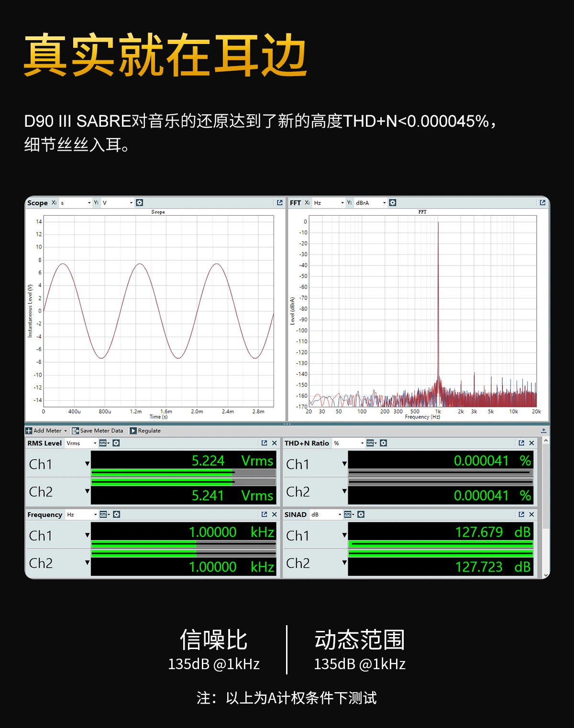Close the THD+N Ratio meter
574x728 pixels.
click(531, 443)
